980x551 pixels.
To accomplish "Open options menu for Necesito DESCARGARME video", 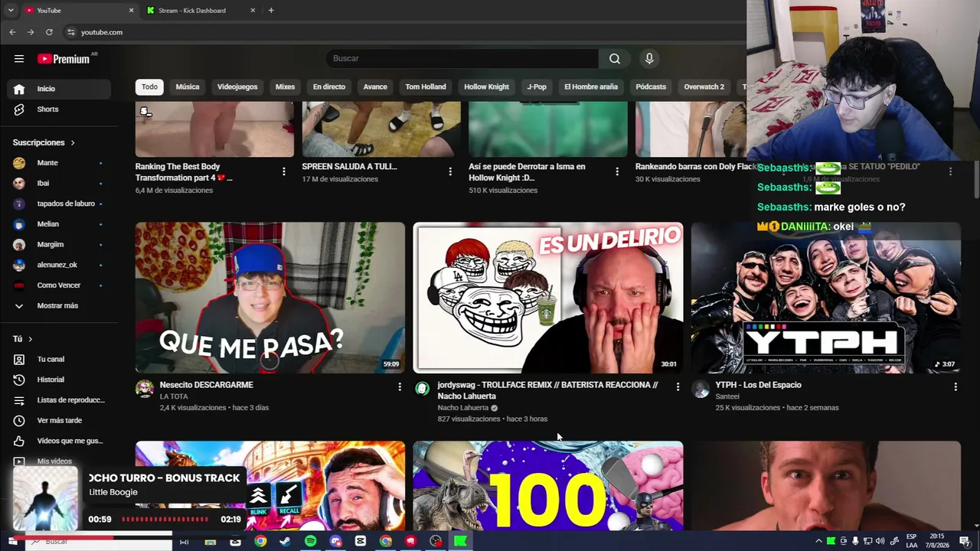I will point(399,387).
